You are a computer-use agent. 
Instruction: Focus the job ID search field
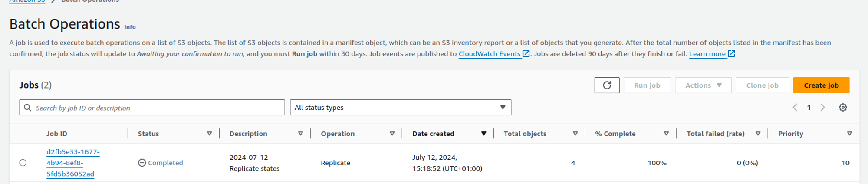156,108
